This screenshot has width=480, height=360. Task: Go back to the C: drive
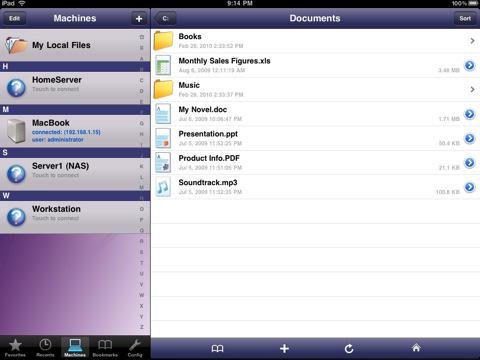pyautogui.click(x=165, y=18)
